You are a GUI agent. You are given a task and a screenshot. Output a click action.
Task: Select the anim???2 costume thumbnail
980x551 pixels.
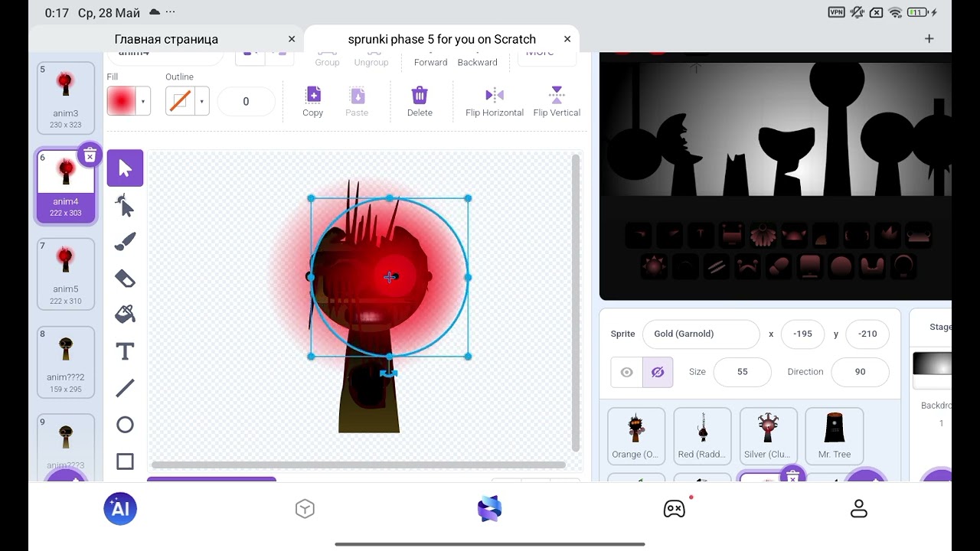pos(66,362)
